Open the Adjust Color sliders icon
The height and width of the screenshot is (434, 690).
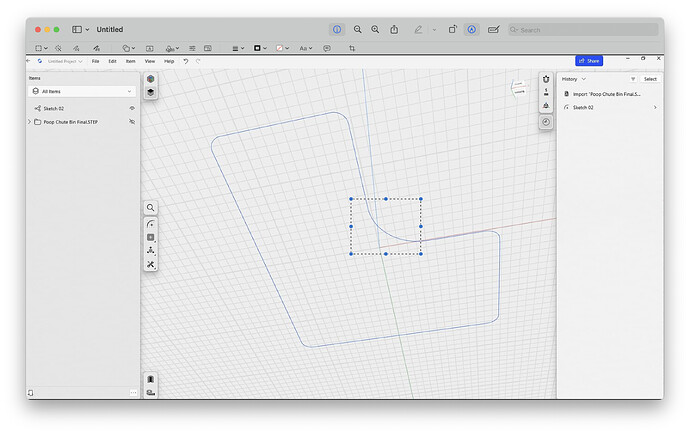[192, 48]
